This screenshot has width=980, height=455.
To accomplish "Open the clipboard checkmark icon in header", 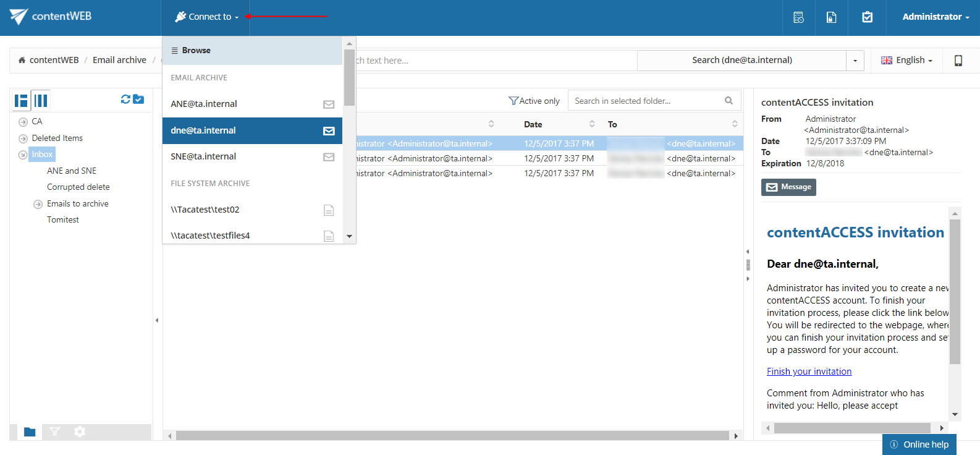I will (x=868, y=17).
